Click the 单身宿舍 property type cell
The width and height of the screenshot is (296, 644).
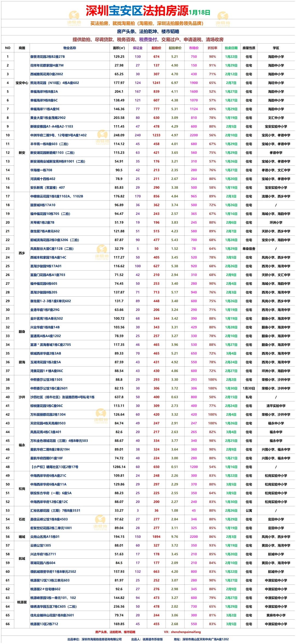249,249
